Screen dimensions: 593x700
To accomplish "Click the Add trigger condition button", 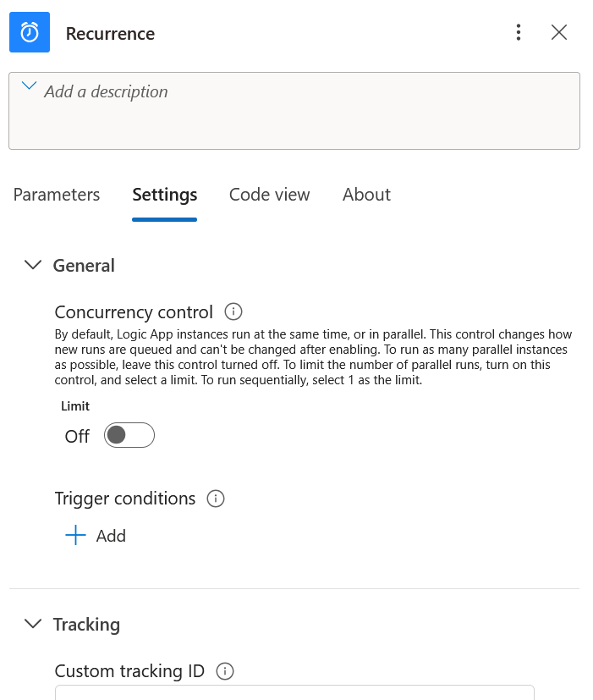I will 96,535.
